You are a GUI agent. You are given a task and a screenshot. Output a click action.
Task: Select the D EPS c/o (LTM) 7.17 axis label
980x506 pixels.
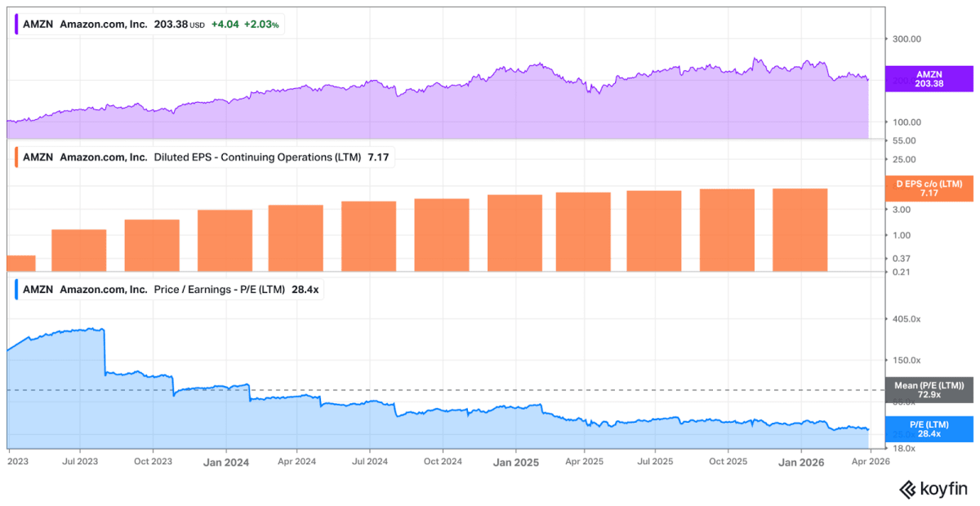pyautogui.click(x=929, y=189)
